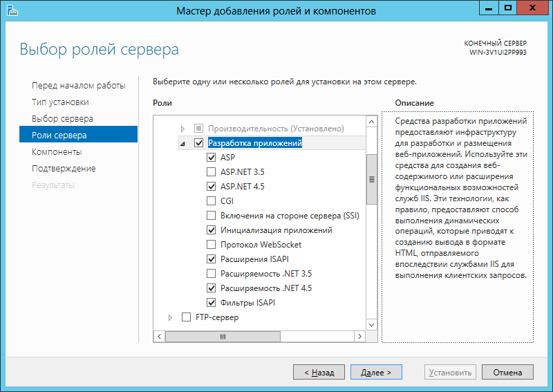Uncheck Расширяемость .NET 4.5 checkbox
Screen dimensions: 553x392
tap(211, 288)
